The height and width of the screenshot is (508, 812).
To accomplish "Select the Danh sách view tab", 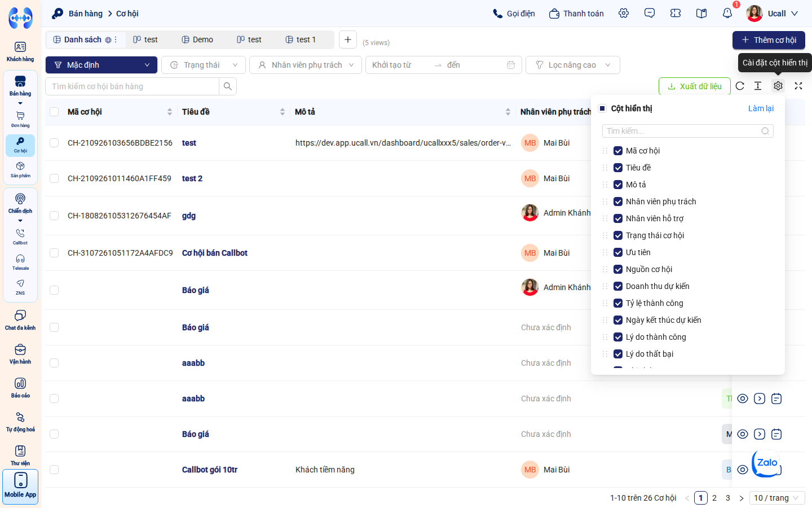I will point(85,40).
